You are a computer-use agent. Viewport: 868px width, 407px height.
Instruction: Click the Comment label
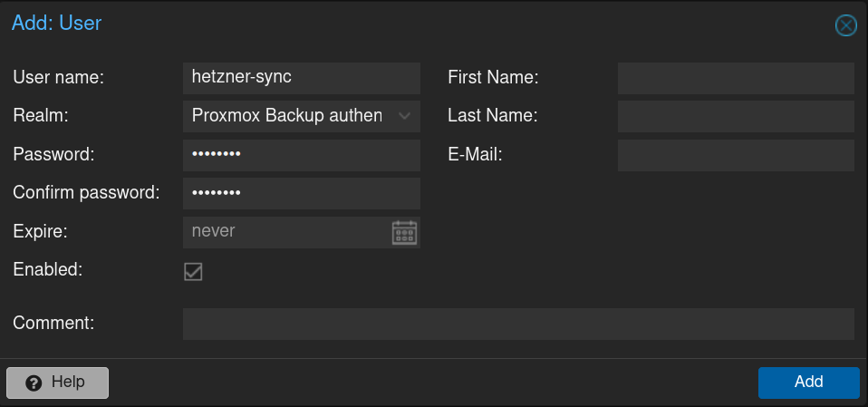pyautogui.click(x=53, y=323)
